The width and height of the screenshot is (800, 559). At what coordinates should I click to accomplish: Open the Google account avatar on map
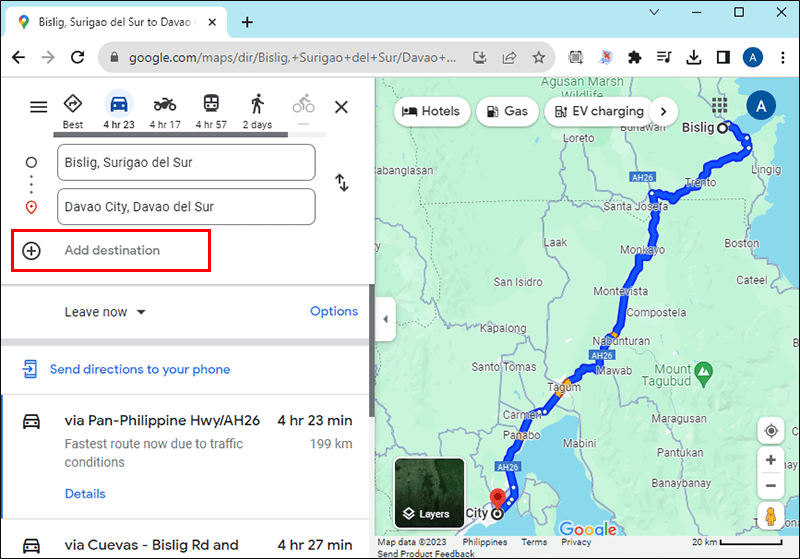coord(761,106)
